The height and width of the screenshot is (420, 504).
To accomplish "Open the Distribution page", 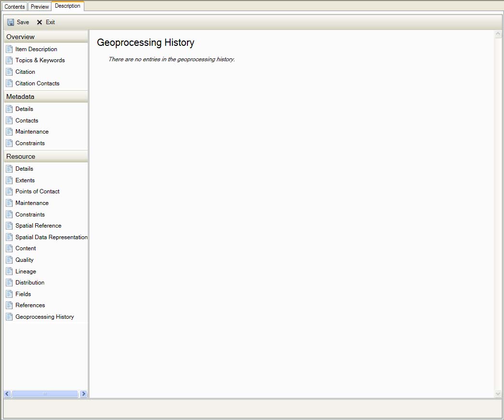I will point(30,283).
